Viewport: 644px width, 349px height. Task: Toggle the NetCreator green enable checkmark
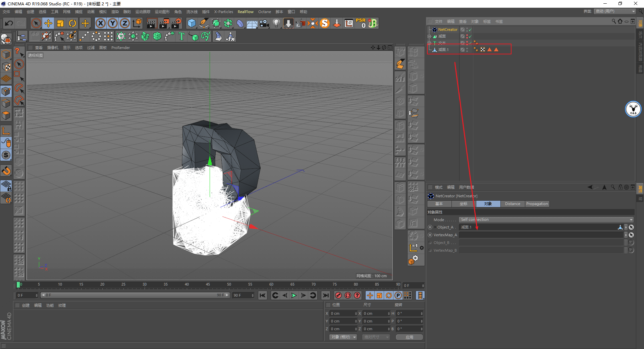(470, 30)
